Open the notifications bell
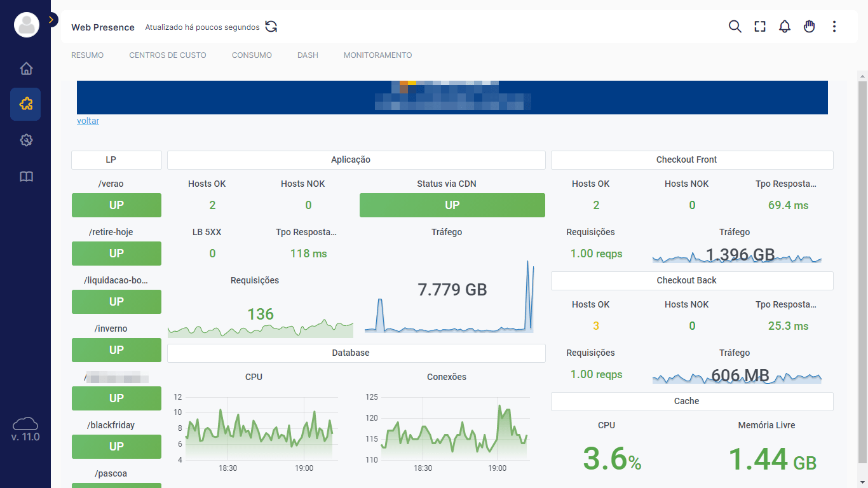Viewport: 868px width, 488px height. click(x=785, y=27)
